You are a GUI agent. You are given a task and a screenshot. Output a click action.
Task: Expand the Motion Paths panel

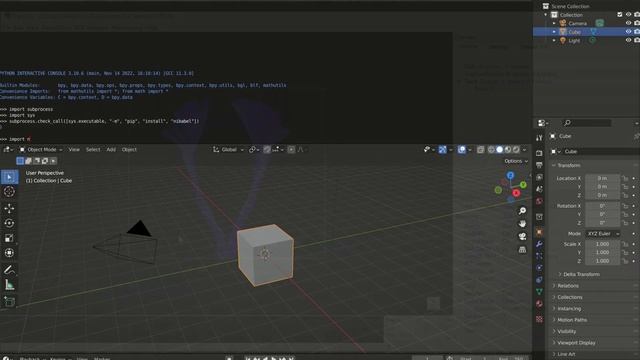pos(572,320)
